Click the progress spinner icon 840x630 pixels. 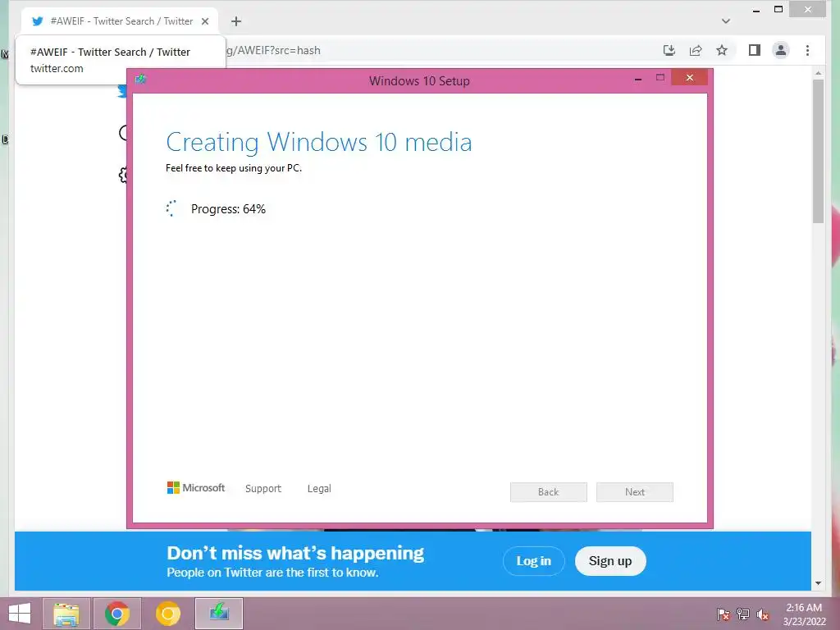[x=171, y=209]
